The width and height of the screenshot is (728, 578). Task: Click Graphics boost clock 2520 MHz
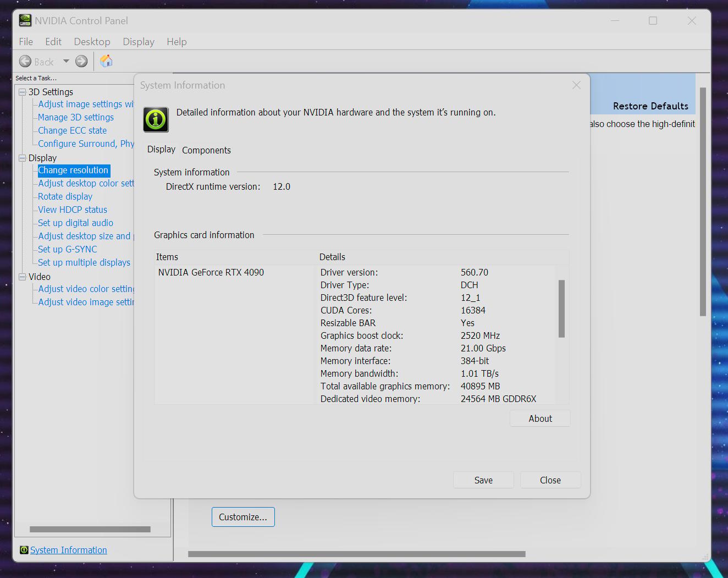[x=480, y=335]
